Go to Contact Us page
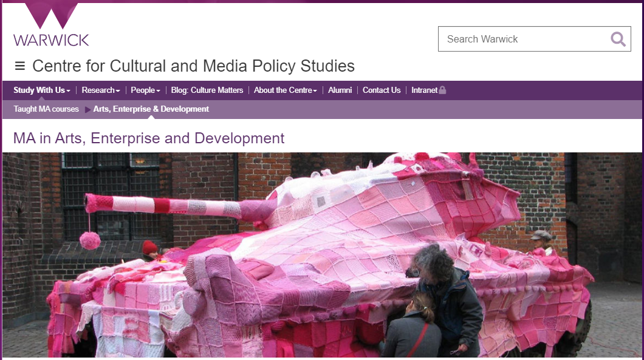The image size is (644, 360). tap(382, 90)
